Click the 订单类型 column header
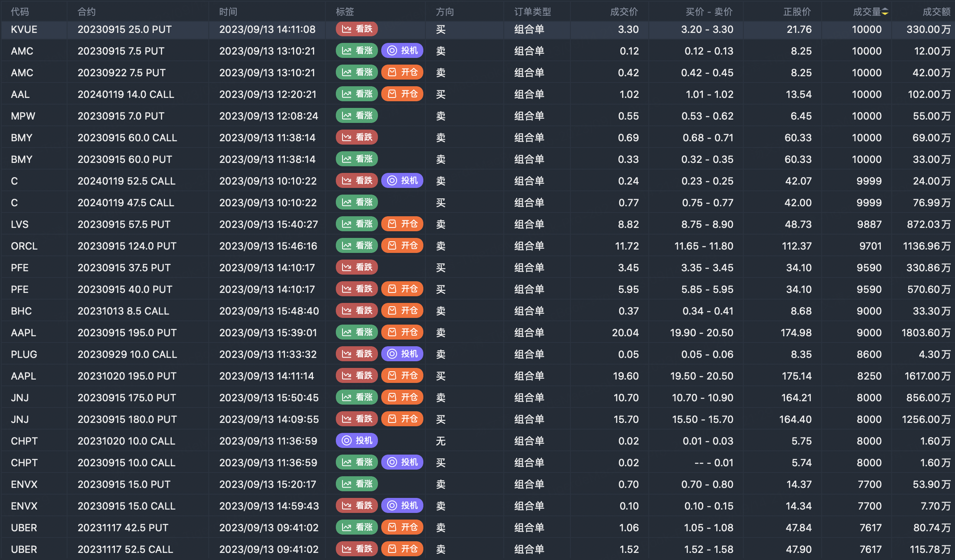The width and height of the screenshot is (955, 560). (532, 12)
